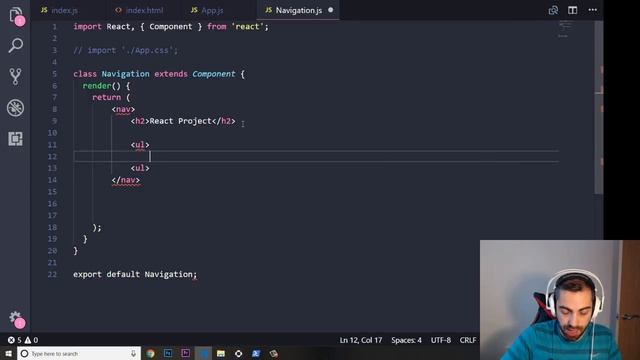640x360 pixels.
Task: Click the 'render() {' line
Action: click(106, 86)
